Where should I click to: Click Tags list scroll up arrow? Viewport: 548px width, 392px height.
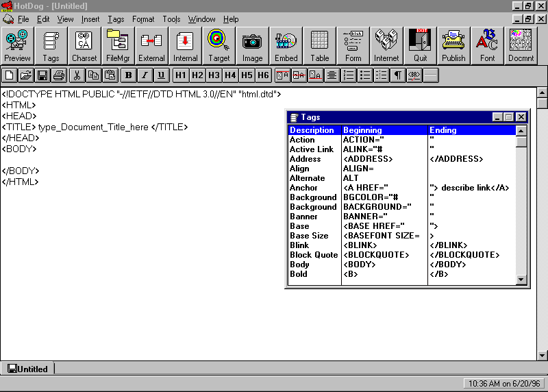click(x=521, y=131)
